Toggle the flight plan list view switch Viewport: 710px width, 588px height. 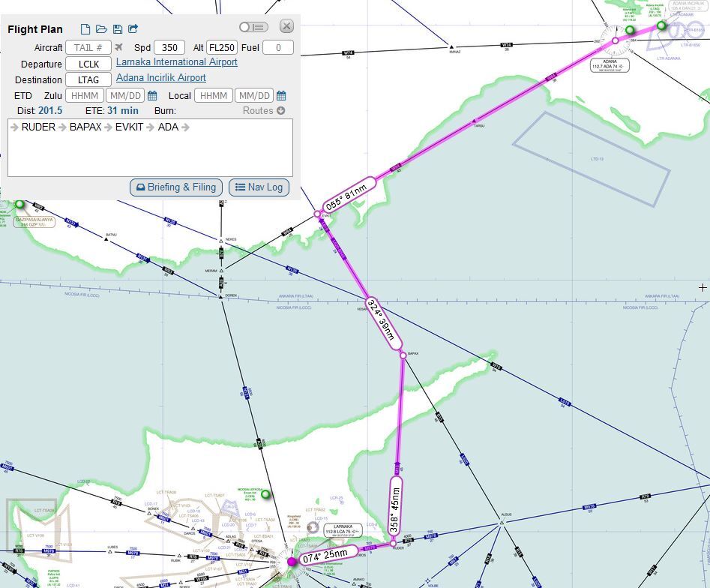pos(253,27)
